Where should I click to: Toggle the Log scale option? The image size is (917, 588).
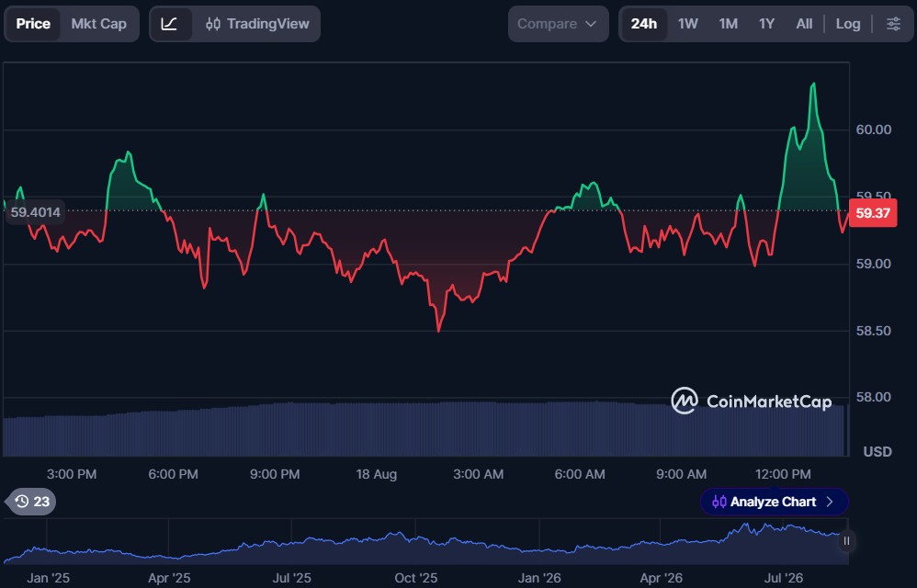[x=847, y=24]
